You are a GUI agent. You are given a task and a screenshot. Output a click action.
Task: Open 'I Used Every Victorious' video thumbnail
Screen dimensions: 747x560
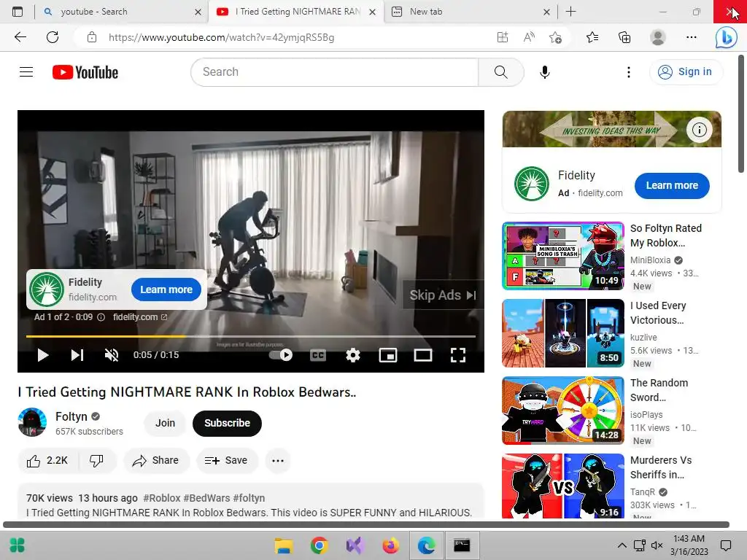click(x=563, y=332)
